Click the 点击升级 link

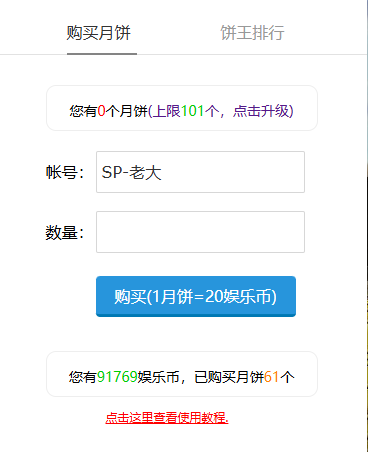pyautogui.click(x=261, y=111)
